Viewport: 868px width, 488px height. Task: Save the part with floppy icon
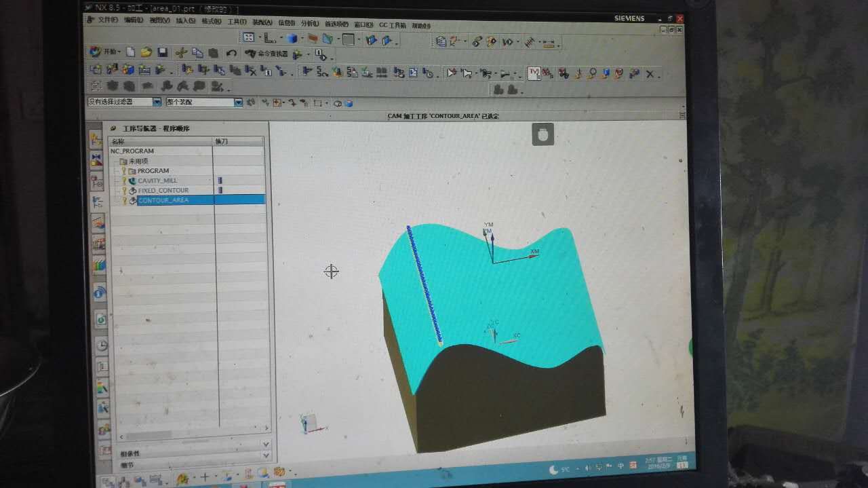tap(163, 52)
